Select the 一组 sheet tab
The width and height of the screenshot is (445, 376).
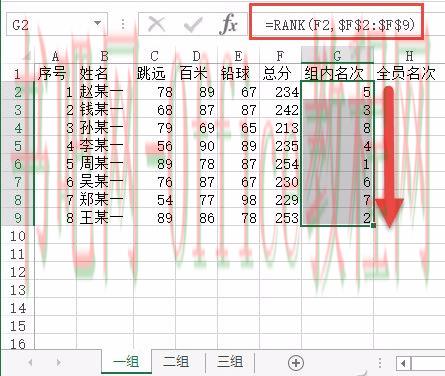[126, 362]
